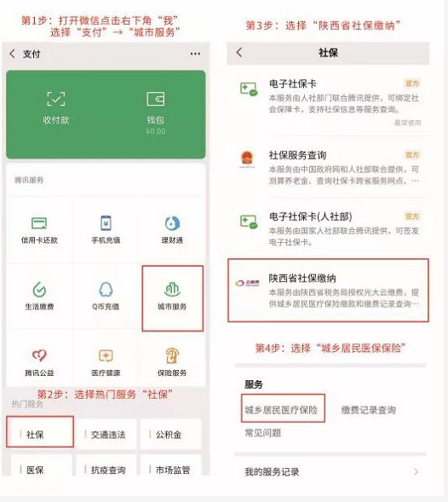Open 手机充值 phone top-up icon
Image resolution: width=448 pixels, height=502 pixels.
(x=106, y=222)
